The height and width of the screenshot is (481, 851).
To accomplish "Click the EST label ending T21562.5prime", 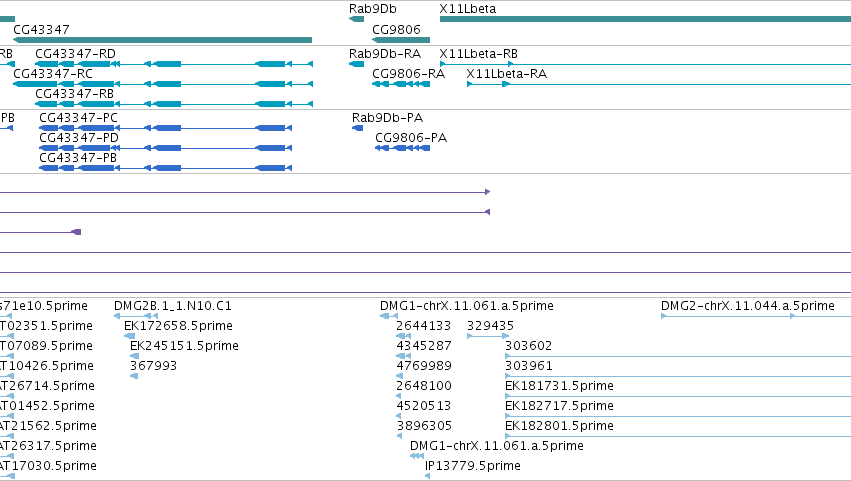I will coord(48,426).
